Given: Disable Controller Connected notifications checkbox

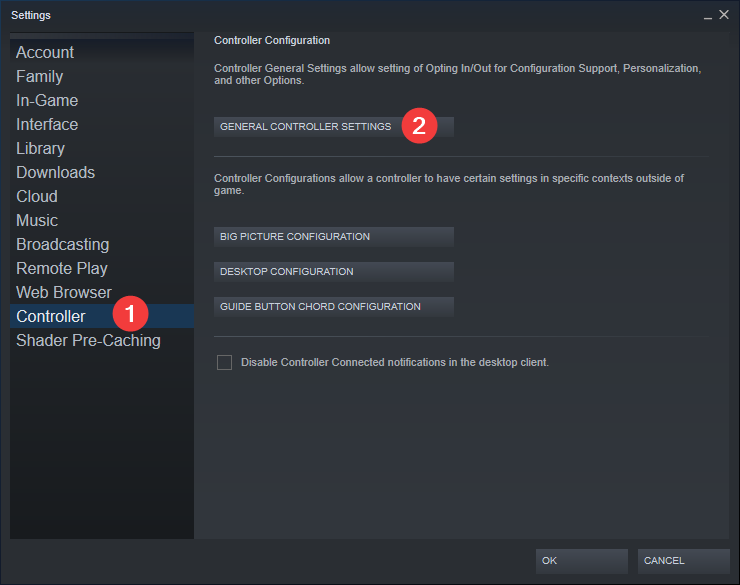Looking at the screenshot, I should pyautogui.click(x=225, y=362).
